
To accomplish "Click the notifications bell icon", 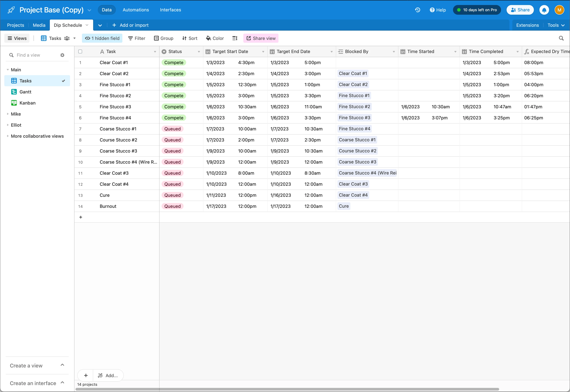I will tap(544, 10).
